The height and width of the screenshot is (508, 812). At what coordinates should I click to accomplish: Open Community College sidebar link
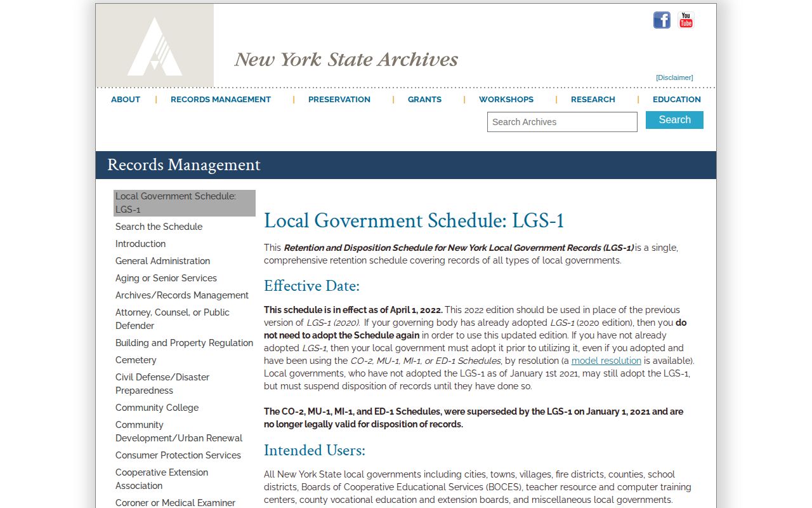coord(157,408)
